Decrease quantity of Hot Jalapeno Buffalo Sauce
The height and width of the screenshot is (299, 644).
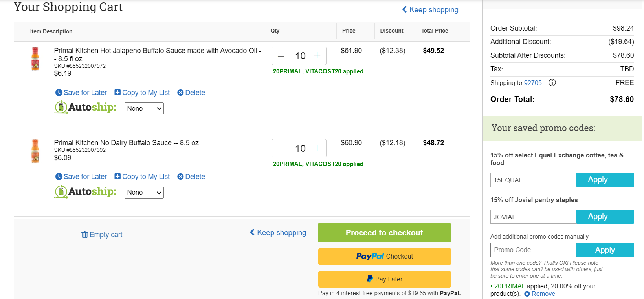tap(281, 56)
